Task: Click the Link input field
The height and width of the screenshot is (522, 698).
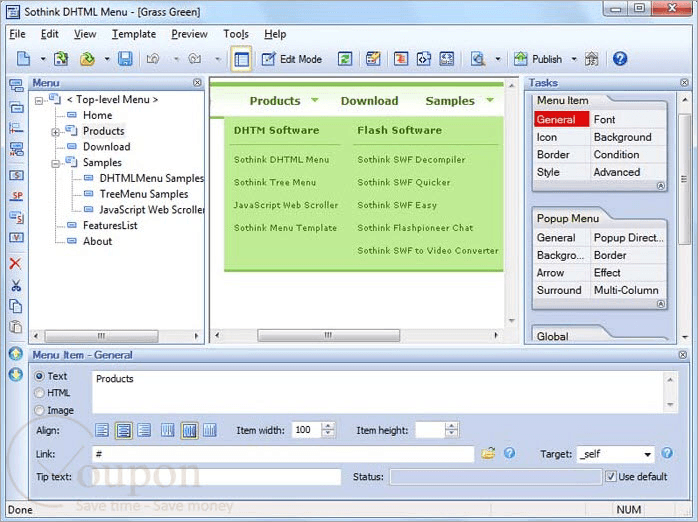Action: point(283,454)
